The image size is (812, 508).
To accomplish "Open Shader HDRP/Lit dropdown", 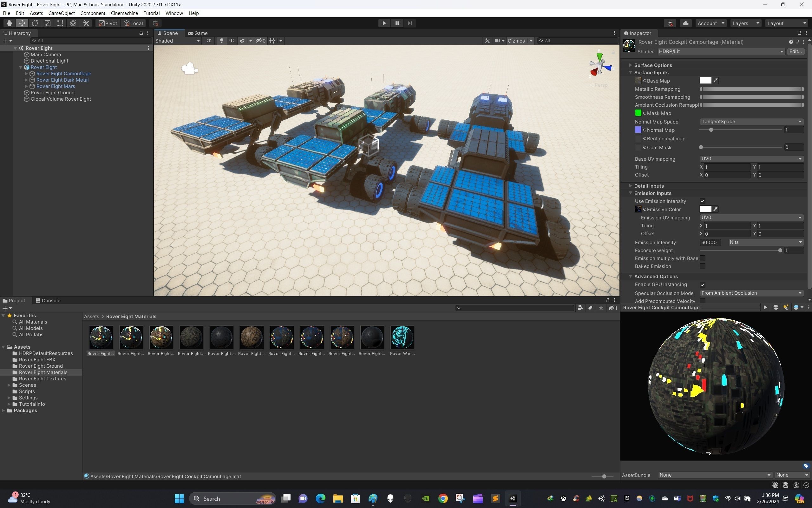I will tap(721, 51).
